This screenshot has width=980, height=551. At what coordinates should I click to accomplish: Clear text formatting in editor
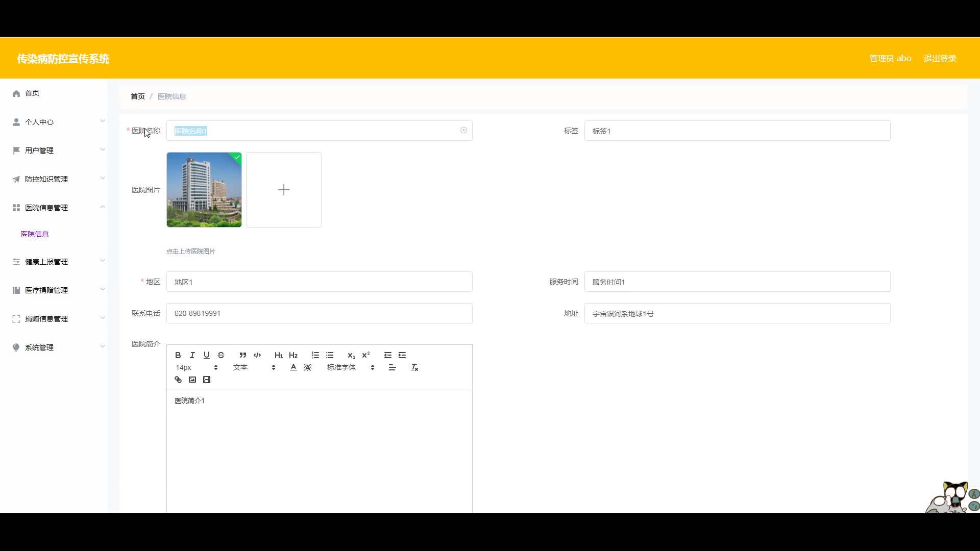[x=414, y=367]
